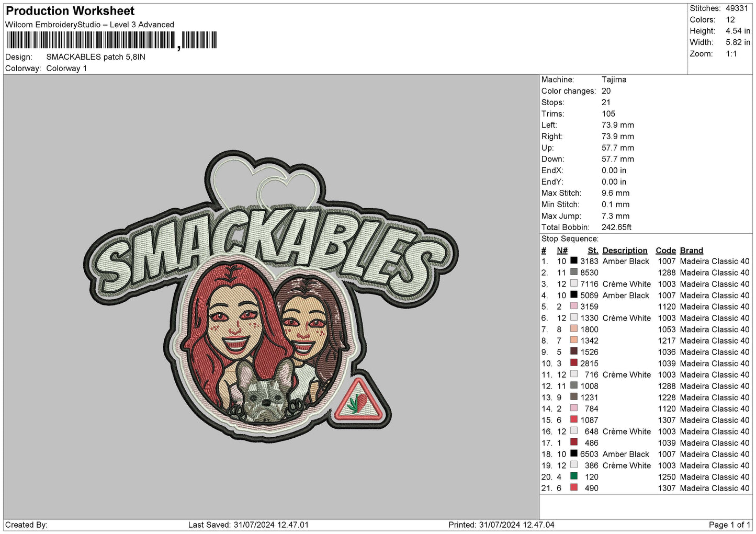Click design name 'SMACKABLES patch 5,8IN'

(96, 57)
